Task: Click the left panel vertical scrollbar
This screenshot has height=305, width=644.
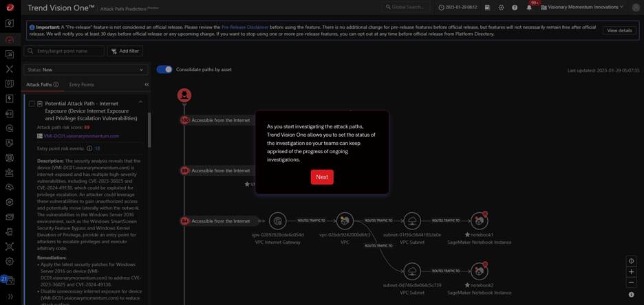Action: point(149,130)
